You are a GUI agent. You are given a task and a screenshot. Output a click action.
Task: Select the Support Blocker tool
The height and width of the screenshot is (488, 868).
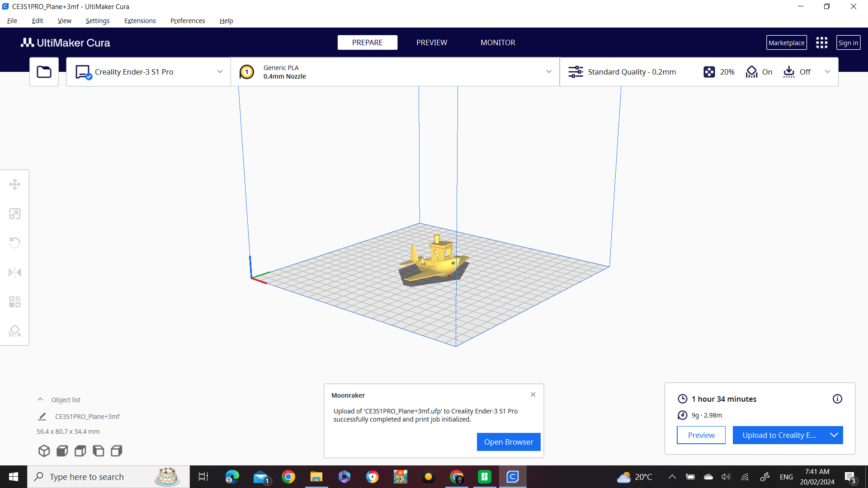[15, 331]
